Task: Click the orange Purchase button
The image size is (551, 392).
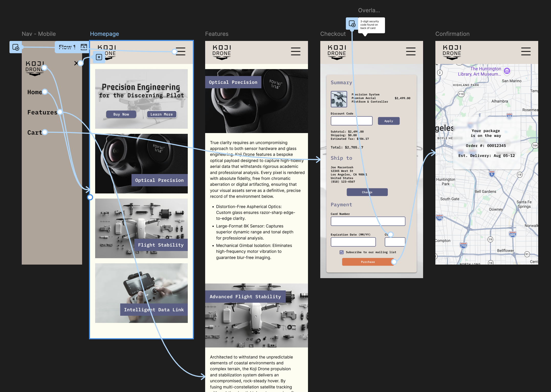Action: [x=368, y=262]
